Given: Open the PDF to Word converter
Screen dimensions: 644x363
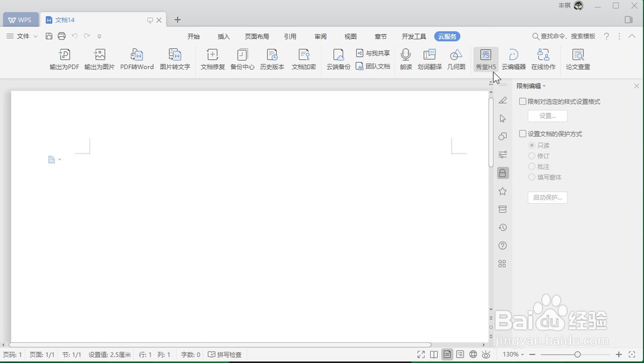Looking at the screenshot, I should click(x=137, y=59).
